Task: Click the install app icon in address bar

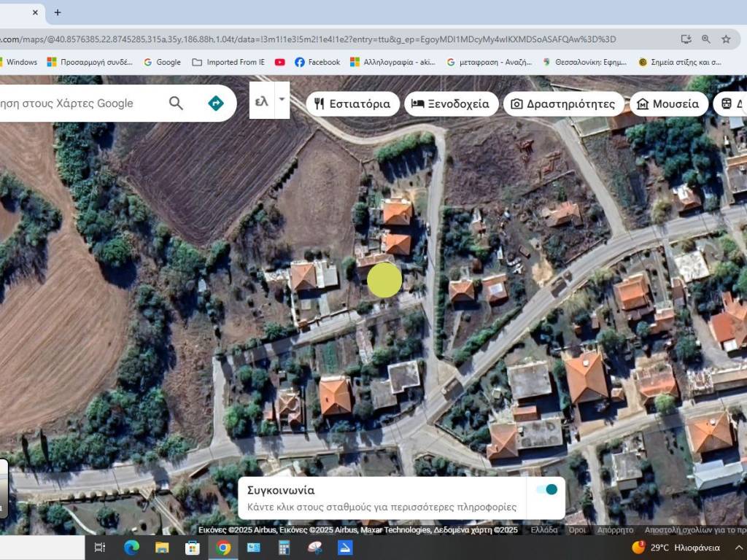Action: [x=686, y=39]
